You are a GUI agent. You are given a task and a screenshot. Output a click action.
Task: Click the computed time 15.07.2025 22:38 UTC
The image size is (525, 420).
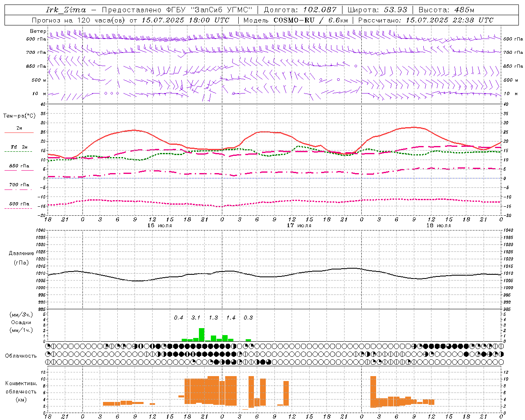coord(450,20)
